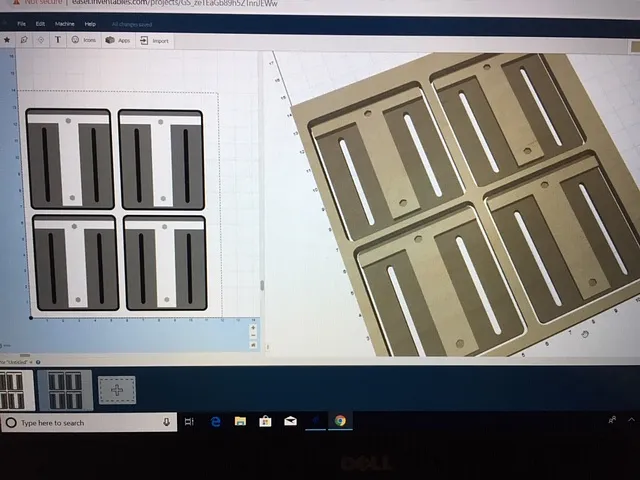Select the Text tool
Image resolution: width=640 pixels, height=480 pixels.
coord(58,40)
